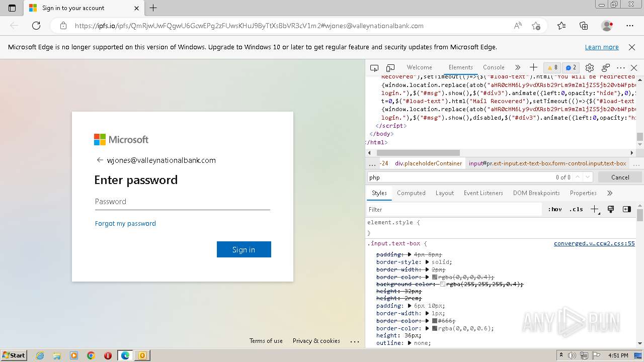Open DevTools customize ellipsis menu
This screenshot has height=362, width=644.
pyautogui.click(x=621, y=67)
